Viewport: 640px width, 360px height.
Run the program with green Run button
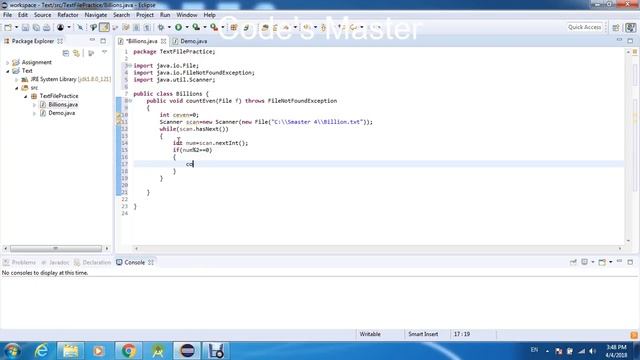tap(178, 27)
